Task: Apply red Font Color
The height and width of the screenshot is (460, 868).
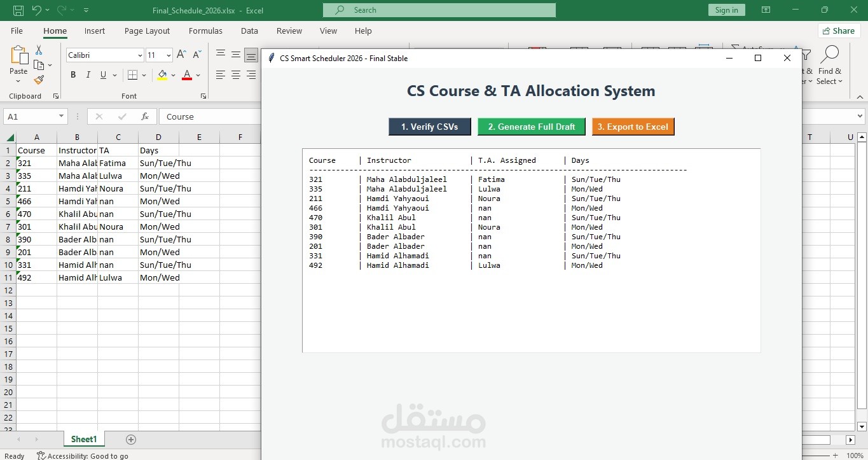Action: (x=186, y=74)
